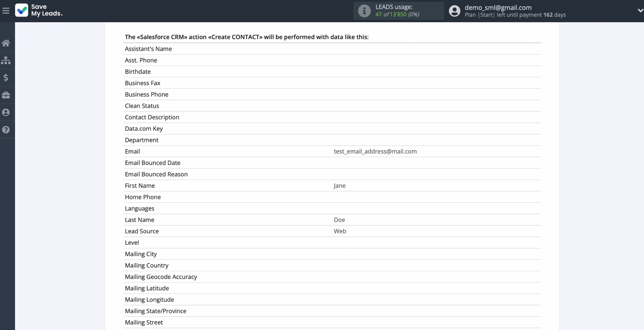Open profile user icon in sidebar

point(6,113)
